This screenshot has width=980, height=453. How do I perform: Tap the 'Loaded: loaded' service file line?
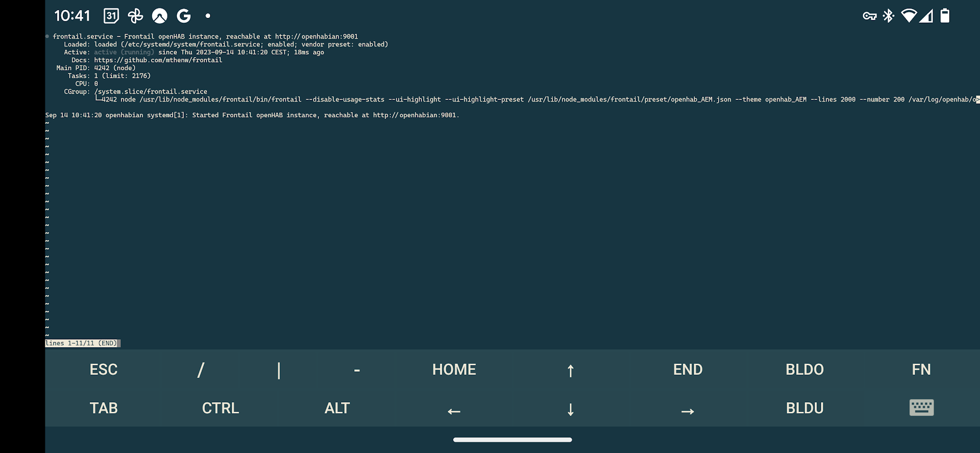[226, 44]
